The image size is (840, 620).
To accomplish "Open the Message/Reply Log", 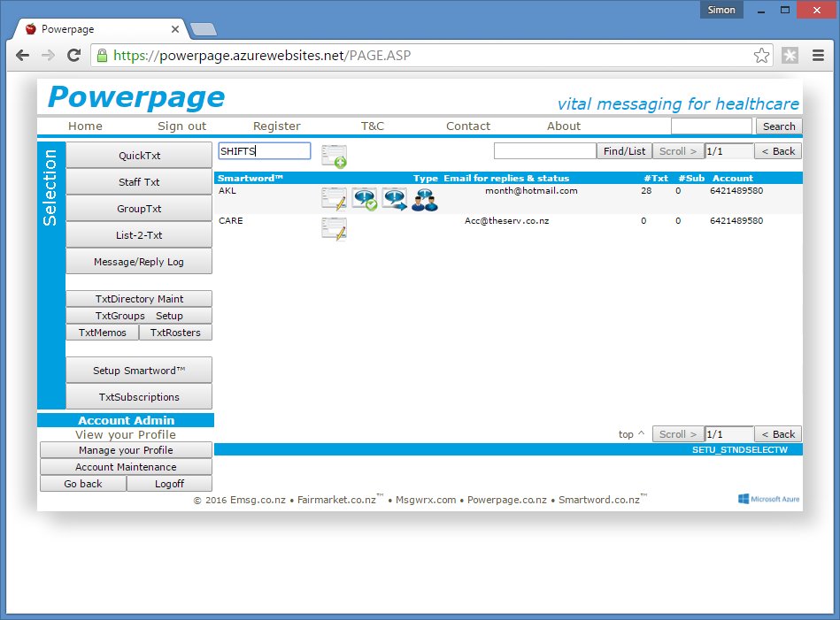I will point(139,262).
